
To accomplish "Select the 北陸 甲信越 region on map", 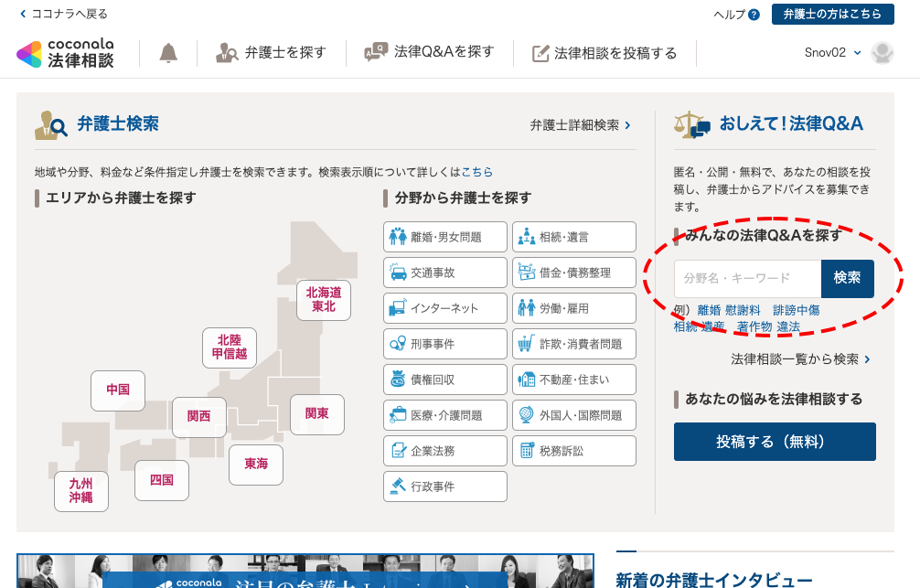I will click(230, 347).
